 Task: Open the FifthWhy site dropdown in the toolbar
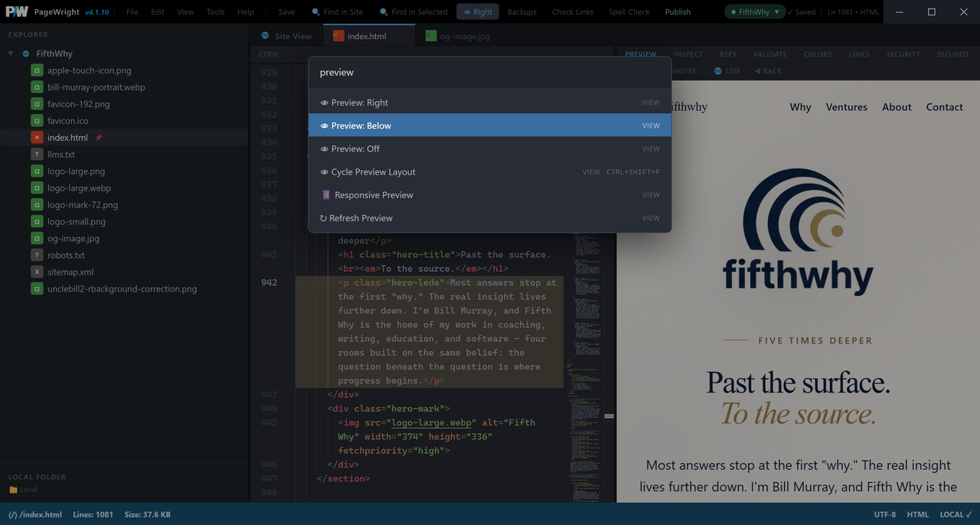755,12
